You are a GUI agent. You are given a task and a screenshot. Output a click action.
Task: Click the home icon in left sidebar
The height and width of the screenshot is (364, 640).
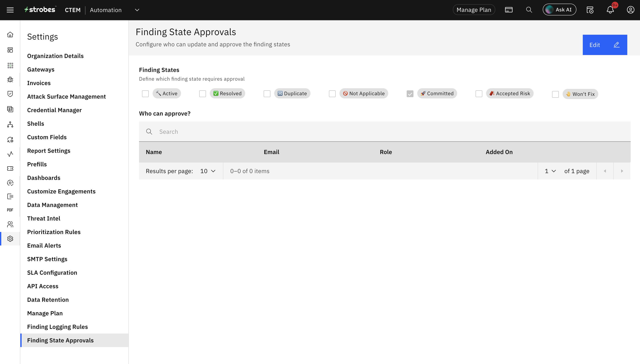pos(10,34)
